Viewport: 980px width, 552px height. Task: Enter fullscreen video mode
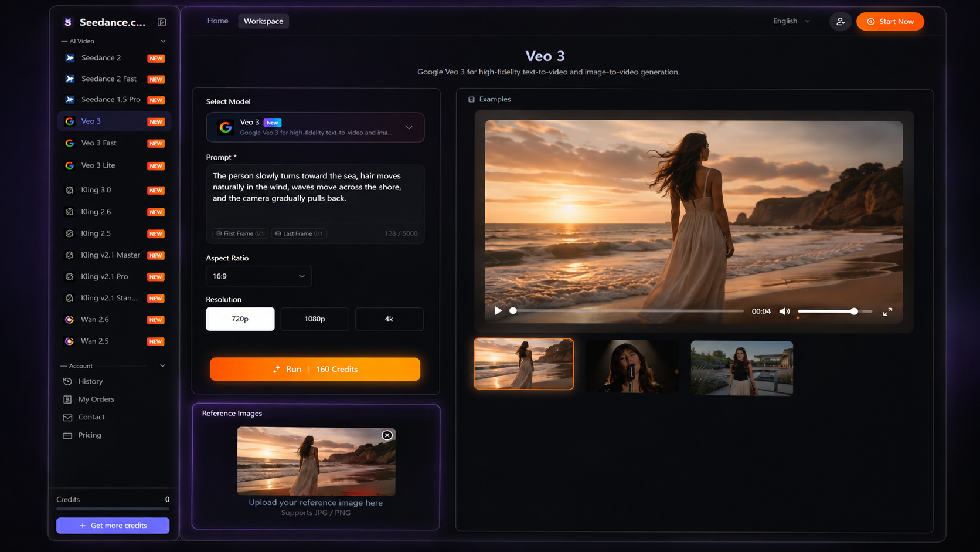click(x=887, y=311)
